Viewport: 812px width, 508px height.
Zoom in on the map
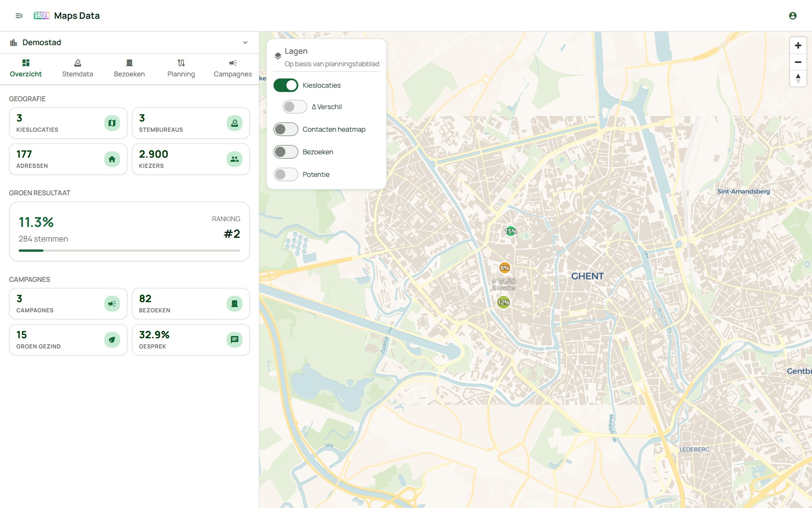coord(798,46)
